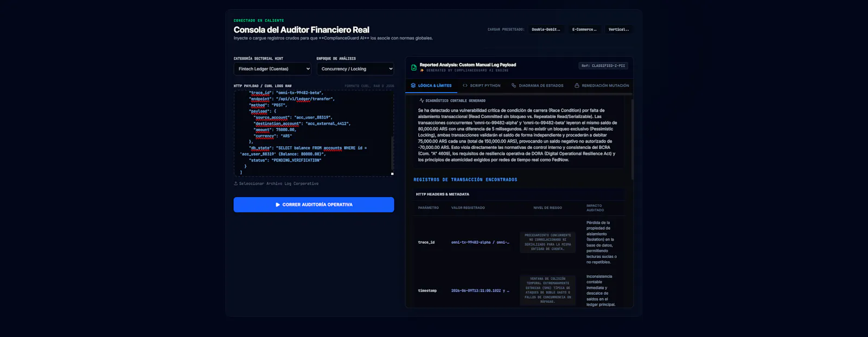Click the Ref: CLASSIFIED-Z-PII badge
Viewport: 868px width, 337px height.
603,66
